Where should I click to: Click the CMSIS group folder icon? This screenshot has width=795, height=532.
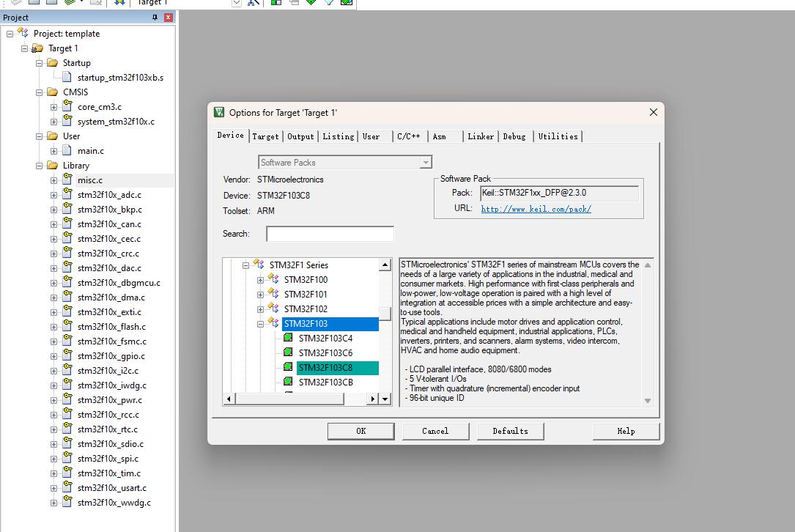(52, 92)
